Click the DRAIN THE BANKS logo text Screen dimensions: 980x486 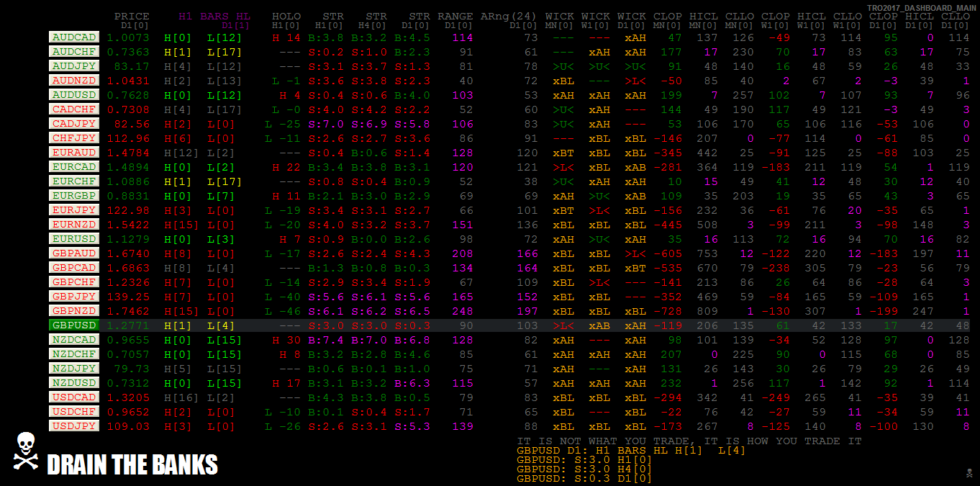click(132, 464)
